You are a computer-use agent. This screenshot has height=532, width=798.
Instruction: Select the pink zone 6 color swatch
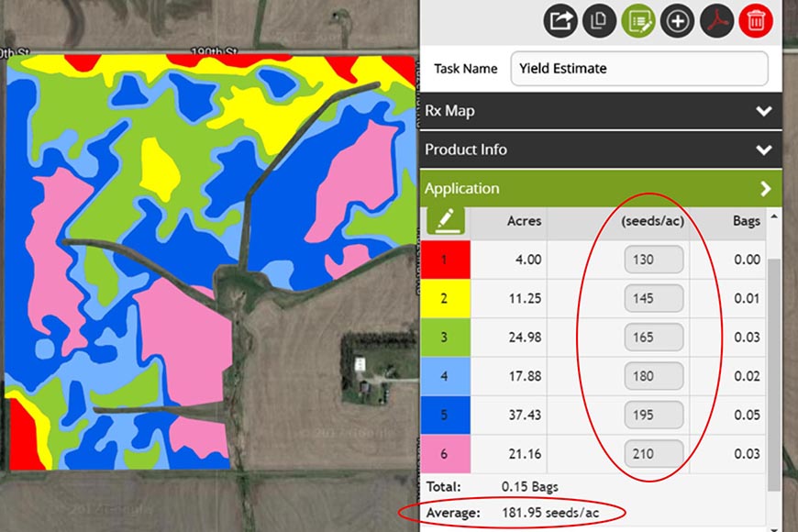tap(444, 453)
